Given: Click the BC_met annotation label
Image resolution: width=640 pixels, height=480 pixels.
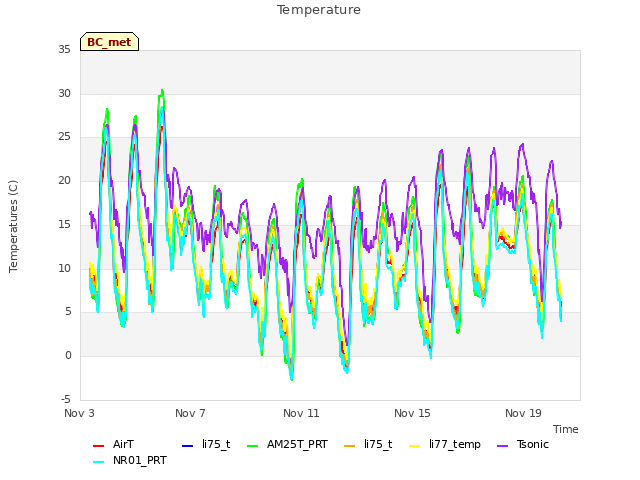Looking at the screenshot, I should [x=109, y=42].
